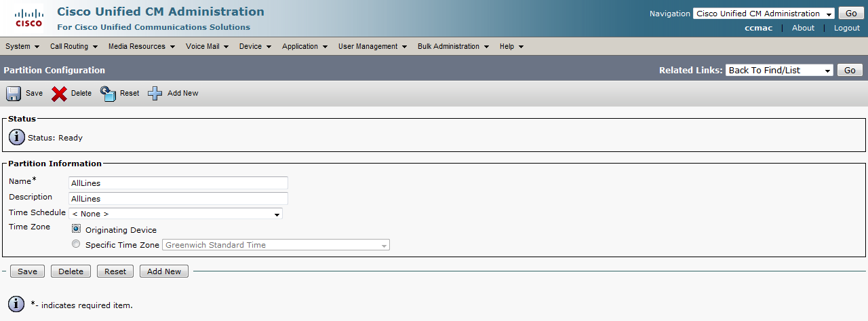Click the Status: Ready text
Viewport: 868px width, 321px height.
(x=55, y=138)
